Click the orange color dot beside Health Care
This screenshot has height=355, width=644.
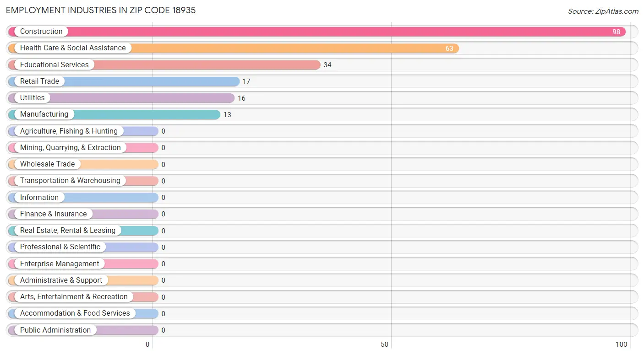tap(13, 48)
